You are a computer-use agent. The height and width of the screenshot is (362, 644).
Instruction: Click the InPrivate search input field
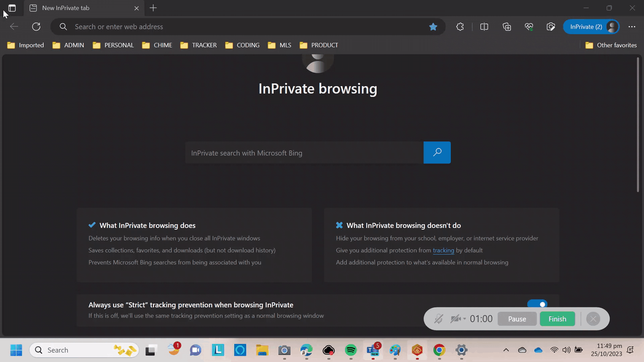coord(302,152)
